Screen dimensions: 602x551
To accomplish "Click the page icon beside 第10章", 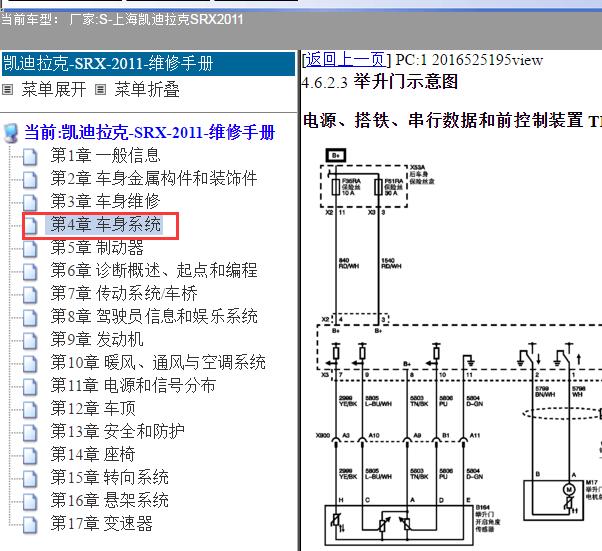I will (x=30, y=364).
